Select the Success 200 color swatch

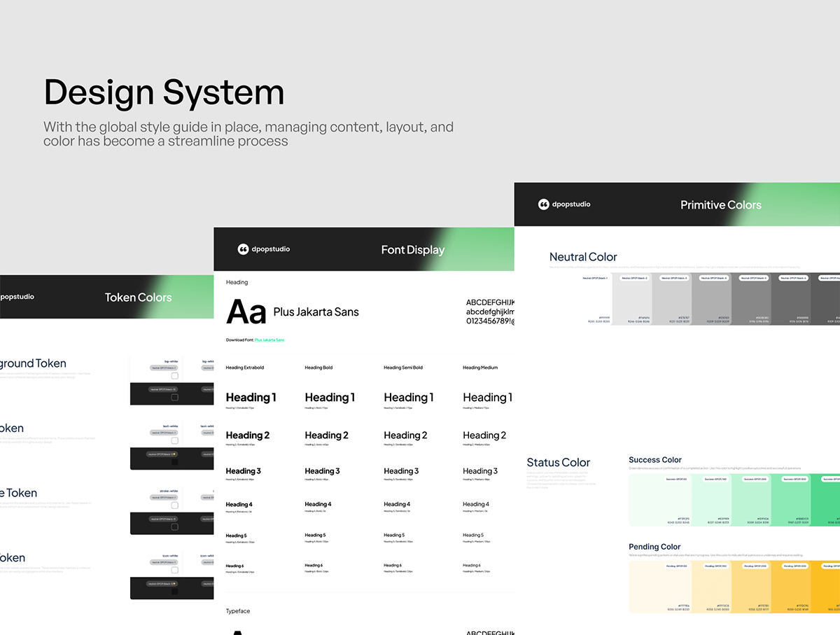751,500
